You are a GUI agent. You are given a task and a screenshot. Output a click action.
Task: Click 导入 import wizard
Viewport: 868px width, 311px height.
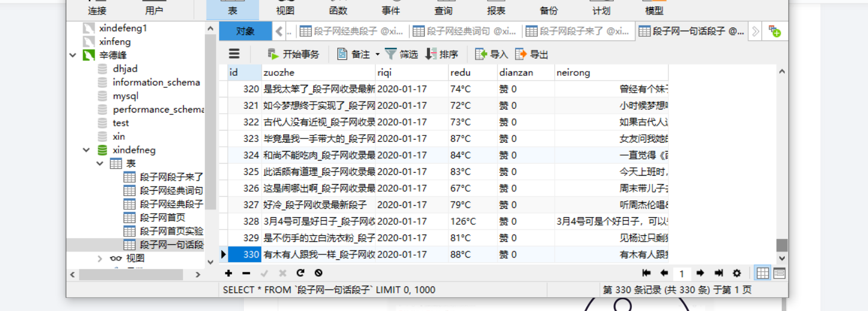(x=492, y=54)
